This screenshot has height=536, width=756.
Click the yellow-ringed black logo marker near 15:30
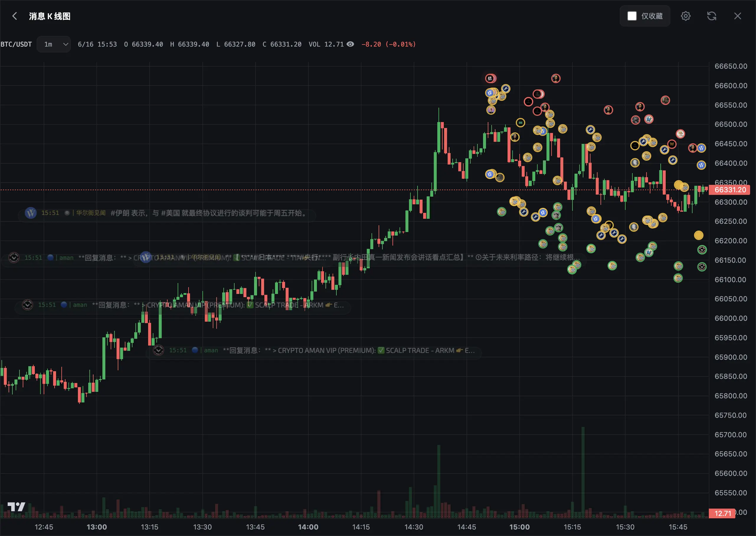635,146
